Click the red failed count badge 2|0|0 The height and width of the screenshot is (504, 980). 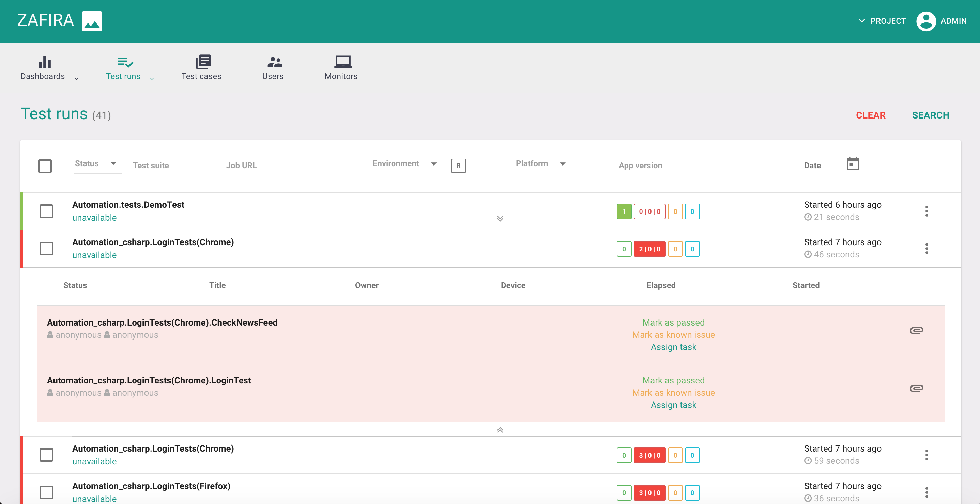tap(649, 249)
